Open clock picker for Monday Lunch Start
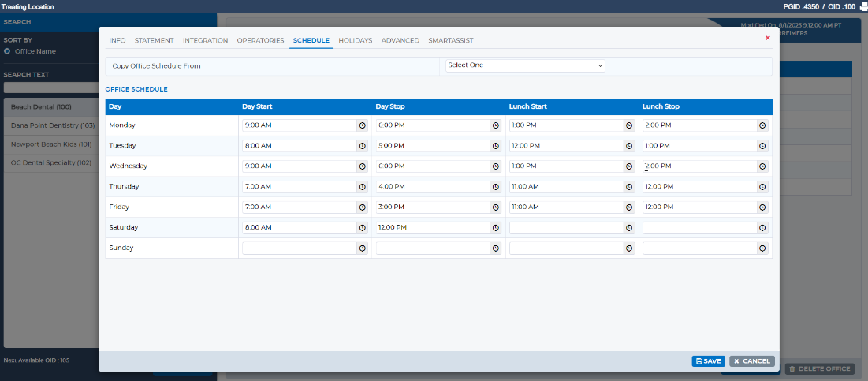 629,125
